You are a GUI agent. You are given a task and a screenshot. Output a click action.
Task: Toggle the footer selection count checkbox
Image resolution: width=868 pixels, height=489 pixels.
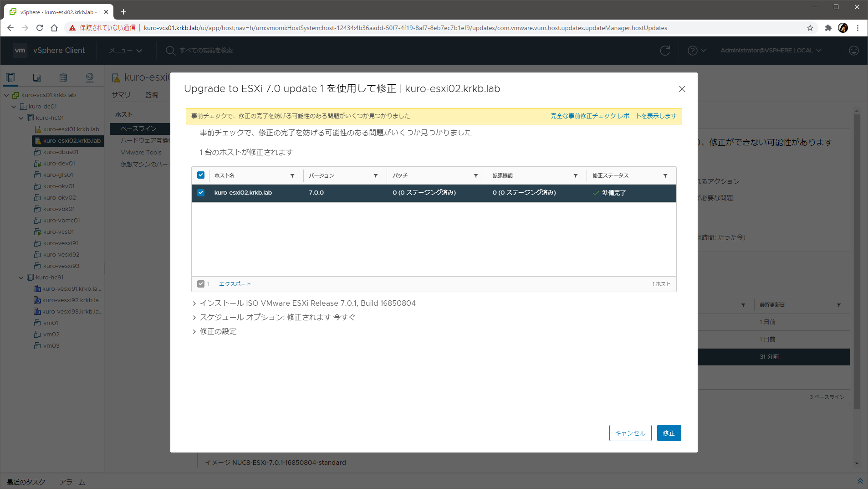201,284
